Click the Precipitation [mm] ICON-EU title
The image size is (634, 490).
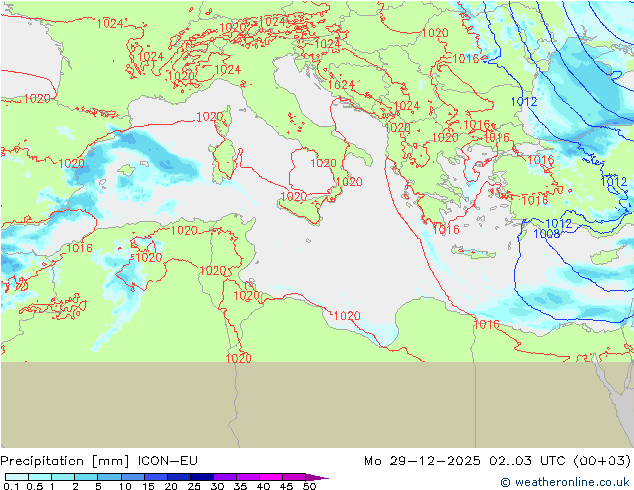tap(99, 461)
